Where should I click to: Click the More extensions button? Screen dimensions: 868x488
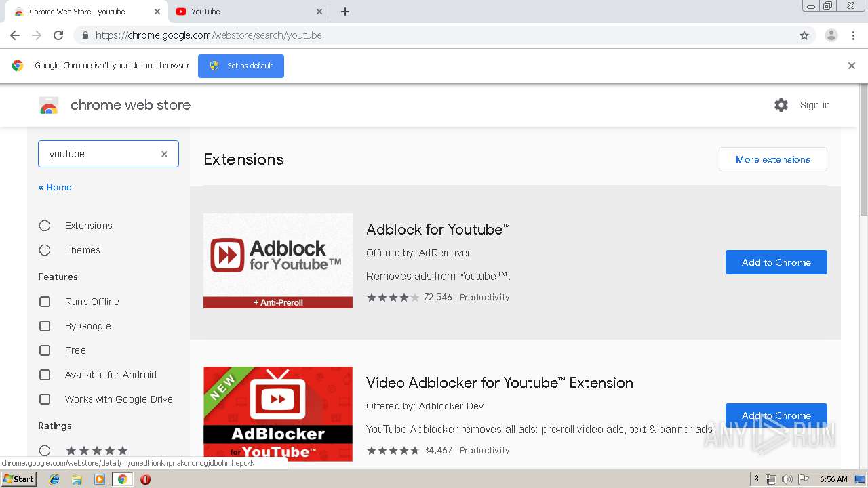[x=773, y=159]
